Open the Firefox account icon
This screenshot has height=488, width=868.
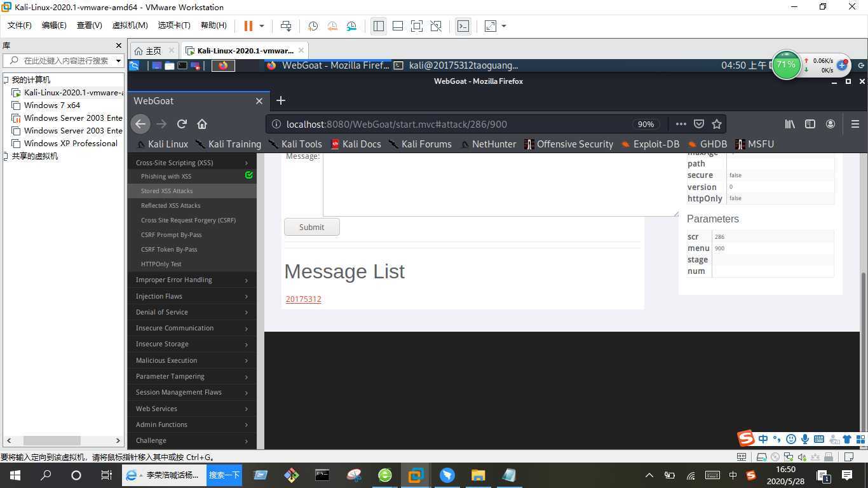pyautogui.click(x=831, y=124)
